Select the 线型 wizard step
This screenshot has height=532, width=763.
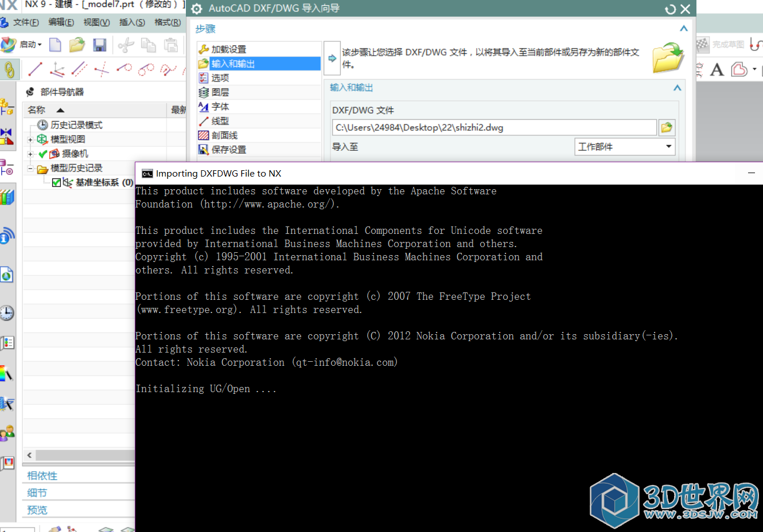coord(259,121)
